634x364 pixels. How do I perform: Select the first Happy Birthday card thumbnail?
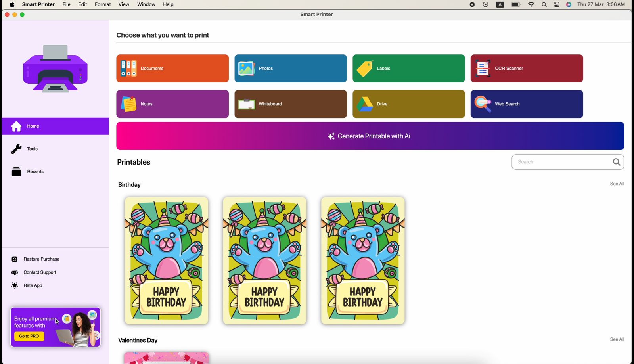click(166, 261)
